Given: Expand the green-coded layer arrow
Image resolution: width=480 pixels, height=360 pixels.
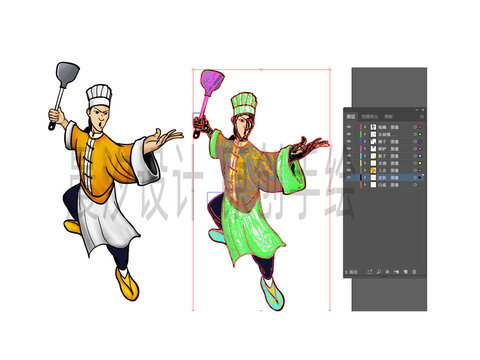Looking at the screenshot, I should [365, 134].
